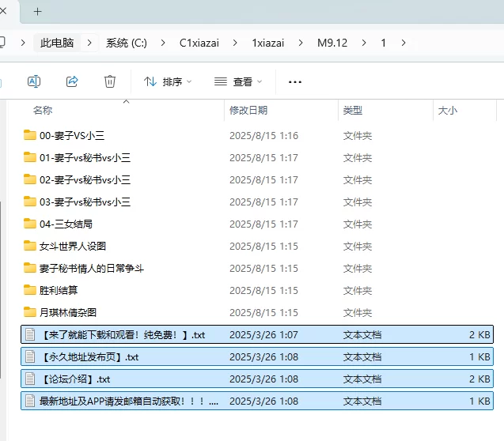Expand the chevron after folder "1" in address bar

click(404, 43)
